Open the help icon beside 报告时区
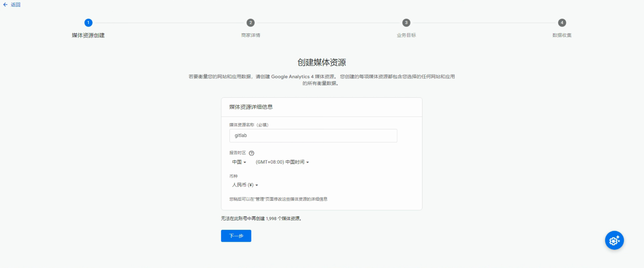Screen dimensions: 644x268 251,153
